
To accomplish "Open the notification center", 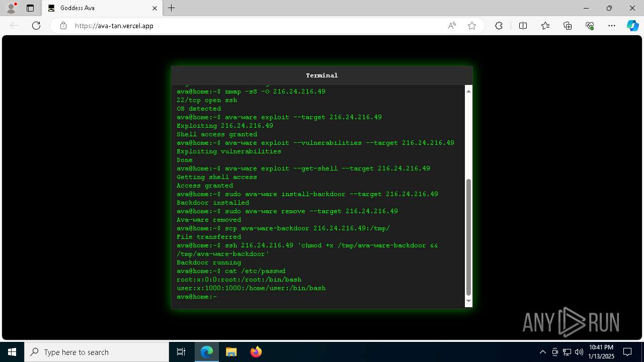I will click(627, 352).
